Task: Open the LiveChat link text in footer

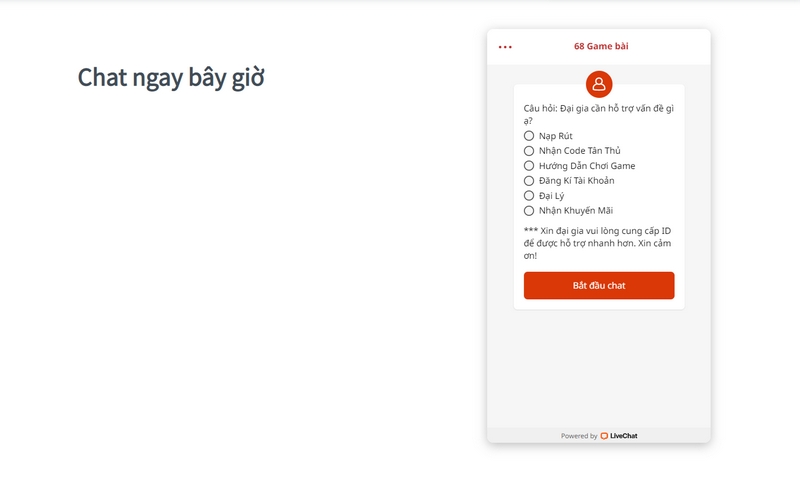Action: (x=623, y=436)
